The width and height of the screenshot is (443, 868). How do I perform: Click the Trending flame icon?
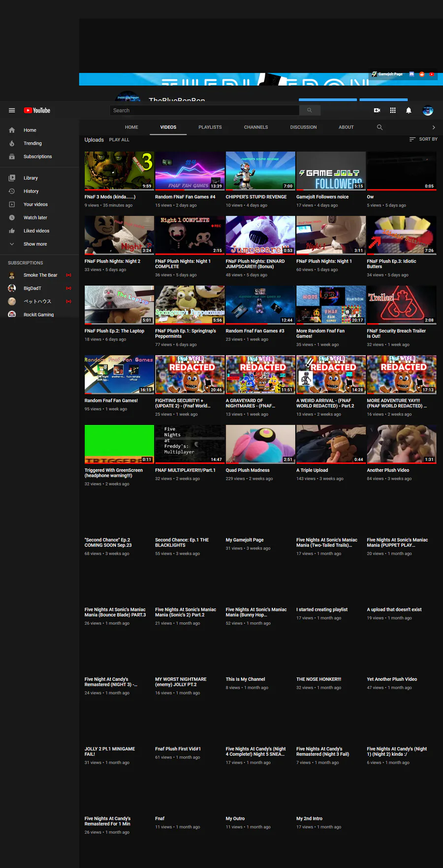tap(12, 143)
